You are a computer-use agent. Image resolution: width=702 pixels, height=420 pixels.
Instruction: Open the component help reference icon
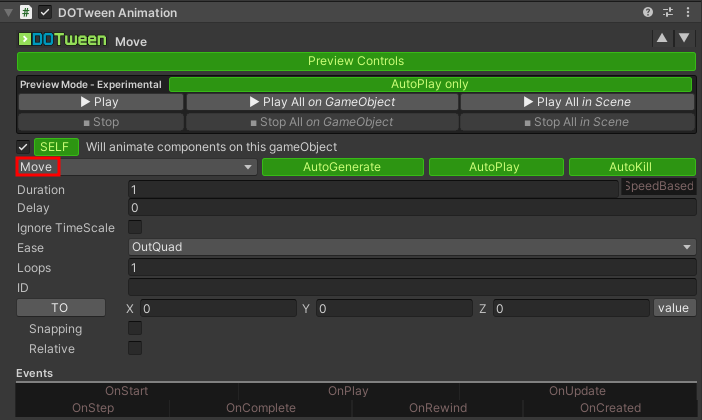click(x=650, y=13)
